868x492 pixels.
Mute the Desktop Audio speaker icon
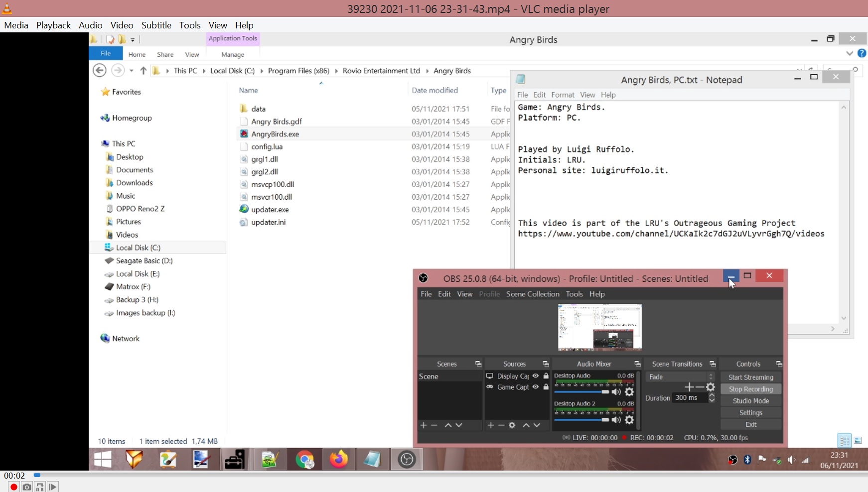(616, 392)
